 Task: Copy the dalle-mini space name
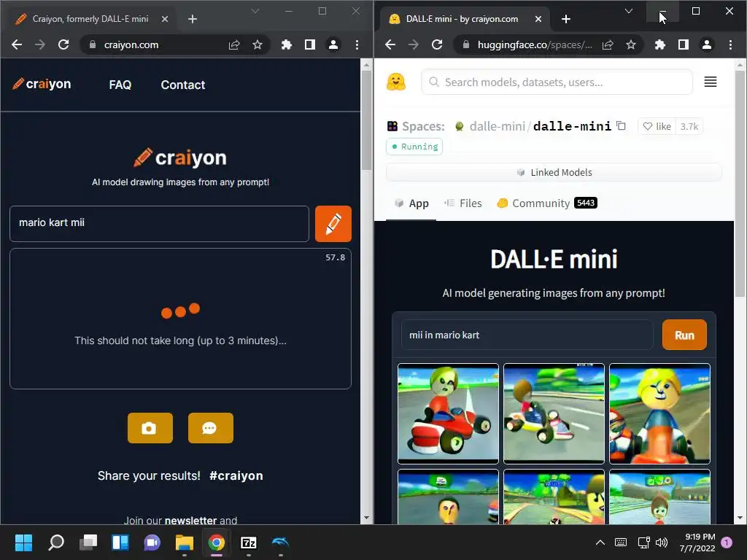621,125
